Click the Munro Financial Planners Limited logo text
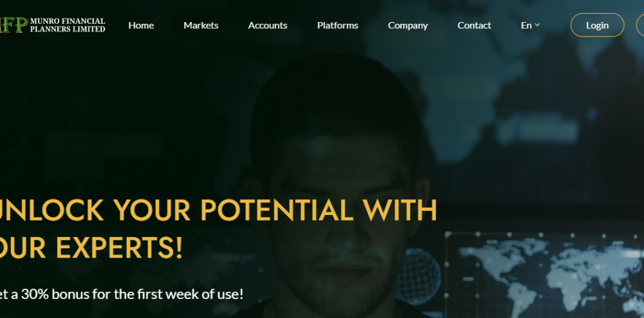This screenshot has width=644, height=318. point(68,25)
